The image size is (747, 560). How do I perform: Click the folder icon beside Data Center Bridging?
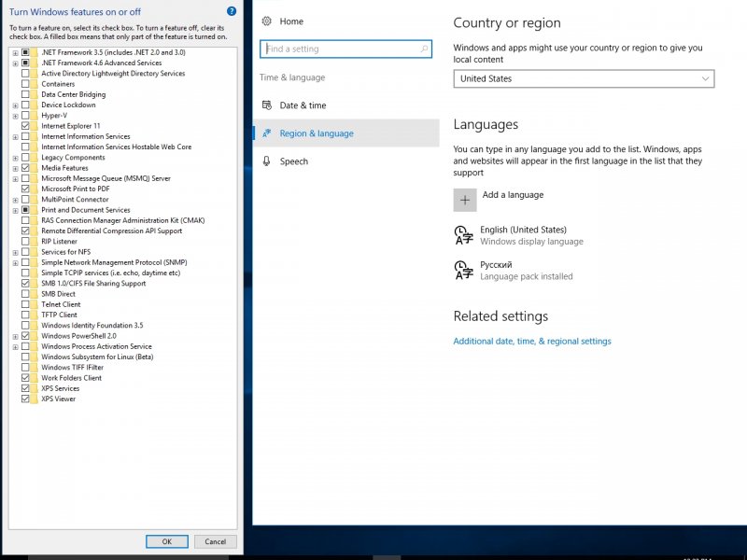[x=34, y=94]
